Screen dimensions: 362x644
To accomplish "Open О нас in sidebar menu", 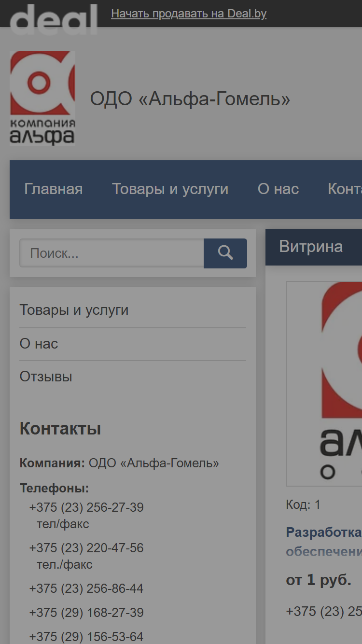I will click(x=39, y=344).
